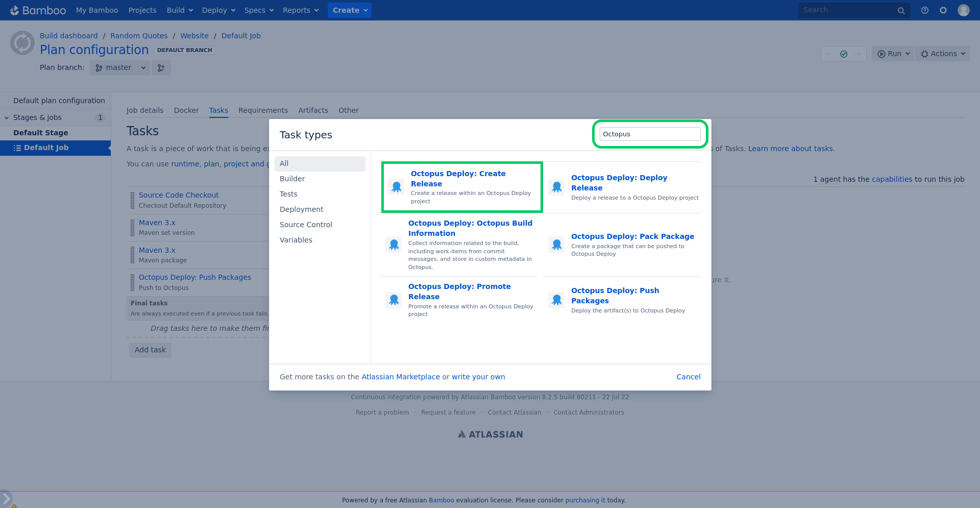Click the header search magnifier icon

(x=901, y=10)
